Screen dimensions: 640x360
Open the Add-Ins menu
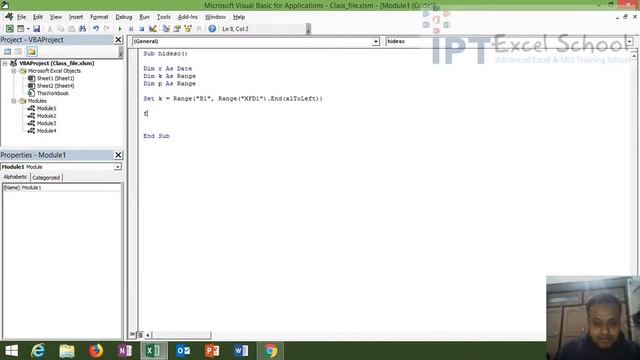(x=188, y=17)
